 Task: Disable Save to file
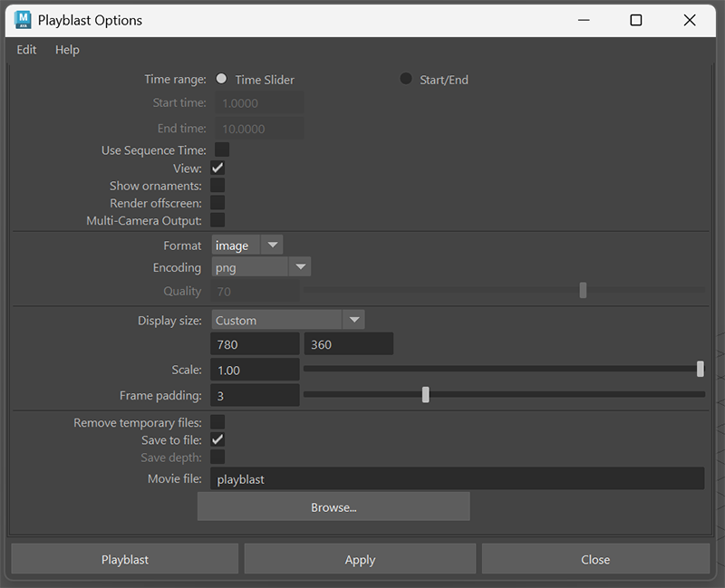217,439
